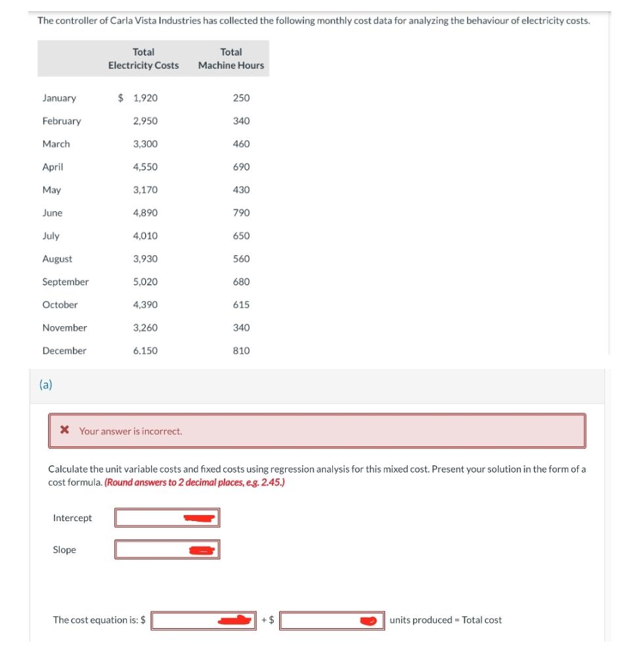Click the Slope input field
This screenshot has width=637, height=672.
[166, 549]
